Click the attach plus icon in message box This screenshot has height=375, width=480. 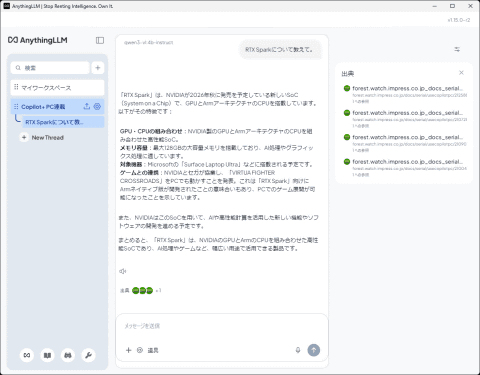coord(128,350)
